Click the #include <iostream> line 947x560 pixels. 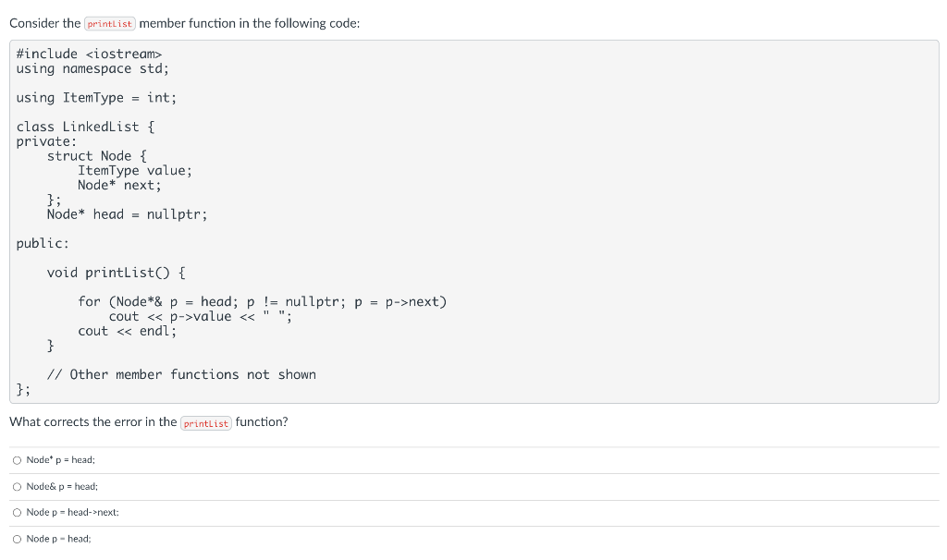89,54
